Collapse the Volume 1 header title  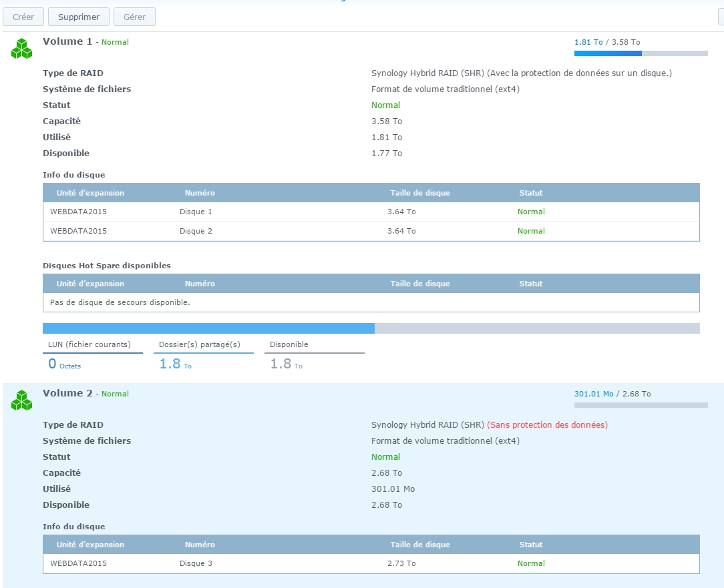point(67,41)
